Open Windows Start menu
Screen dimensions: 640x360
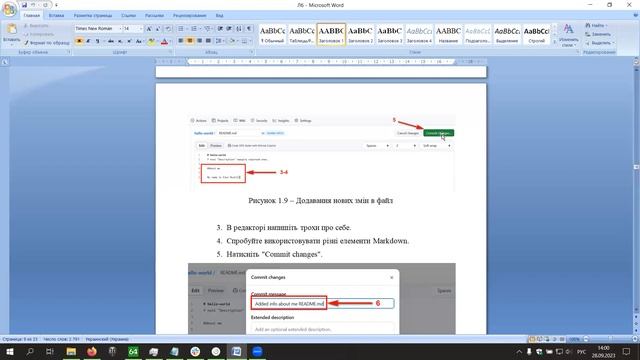9,351
